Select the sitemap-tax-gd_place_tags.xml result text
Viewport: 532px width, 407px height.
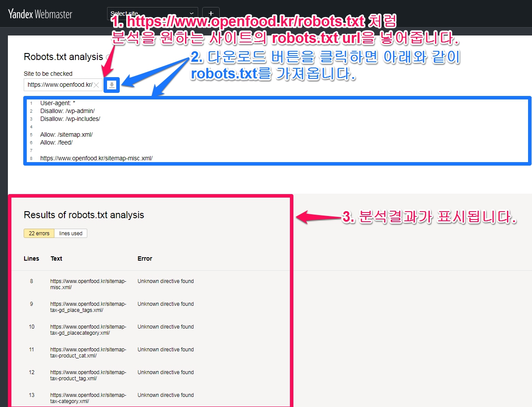pyautogui.click(x=88, y=307)
